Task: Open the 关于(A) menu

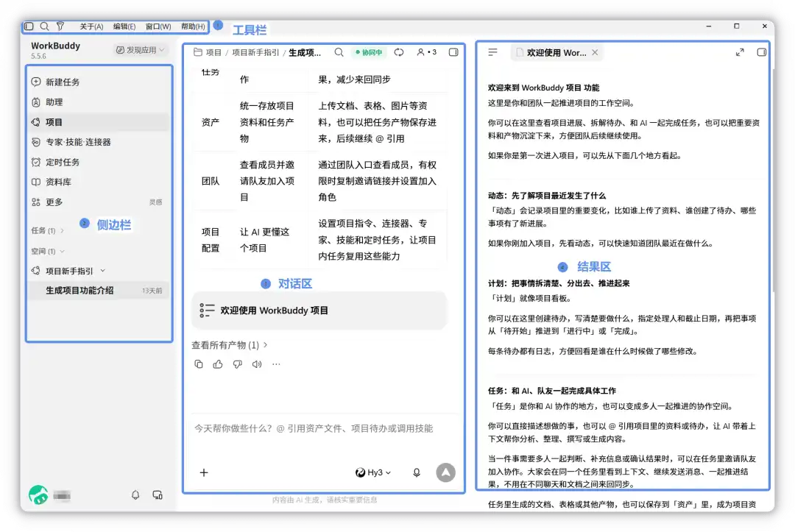Action: tap(91, 26)
